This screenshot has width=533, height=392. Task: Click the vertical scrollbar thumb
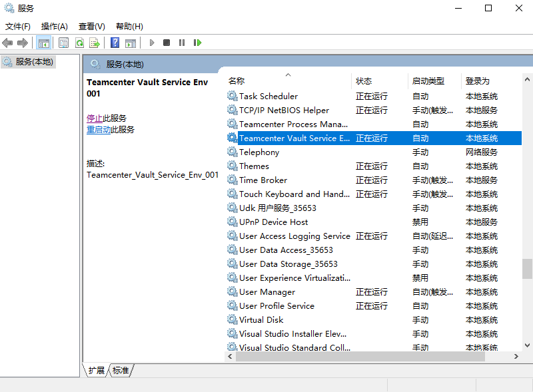click(x=527, y=268)
